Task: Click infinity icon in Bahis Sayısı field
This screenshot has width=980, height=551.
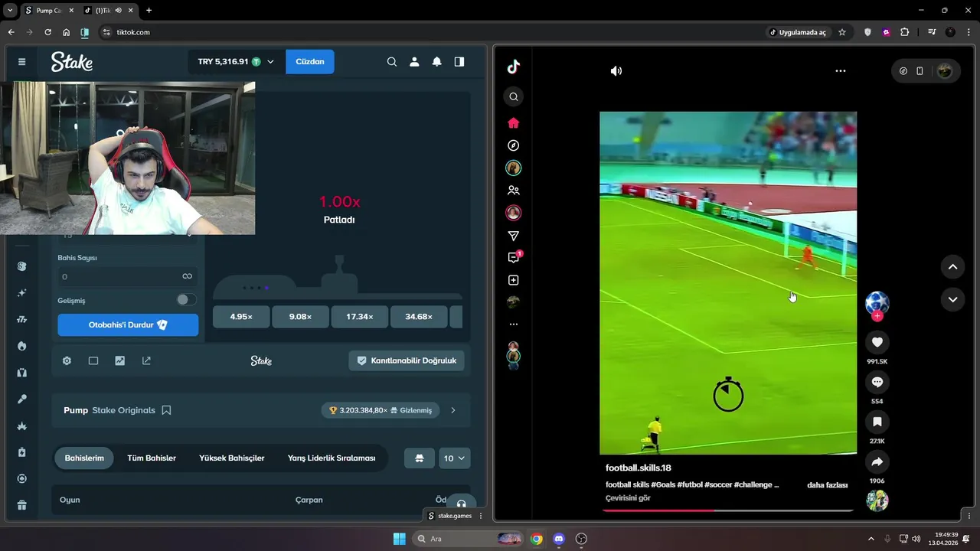Action: pos(187,276)
